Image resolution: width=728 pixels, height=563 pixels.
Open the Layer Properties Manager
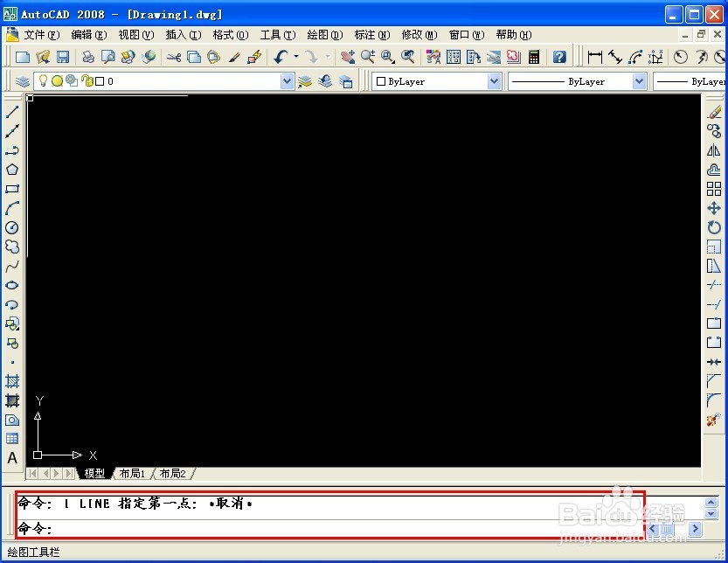pos(23,82)
